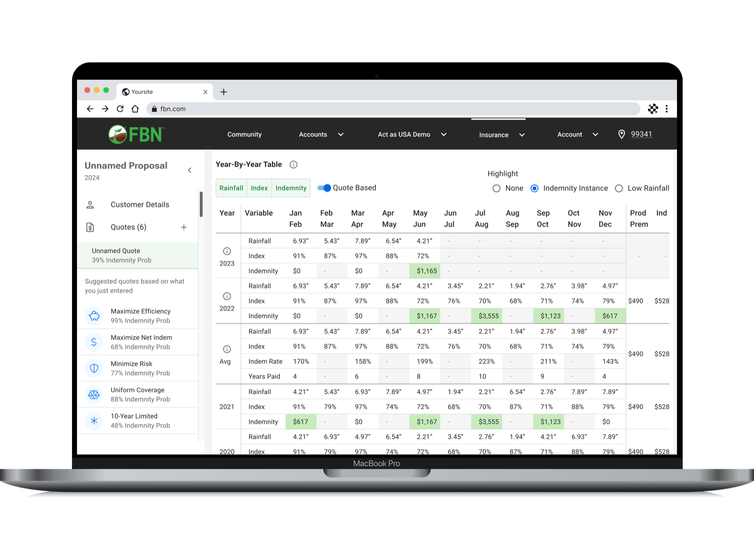The image size is (754, 560).
Task: Click the 99341 zip code link
Action: click(641, 134)
